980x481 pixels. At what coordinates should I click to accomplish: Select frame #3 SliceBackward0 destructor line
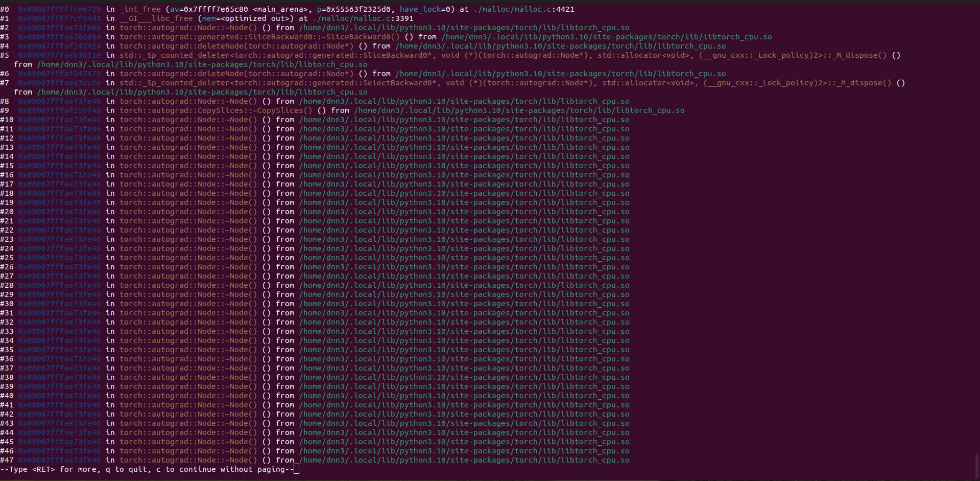coord(255,36)
